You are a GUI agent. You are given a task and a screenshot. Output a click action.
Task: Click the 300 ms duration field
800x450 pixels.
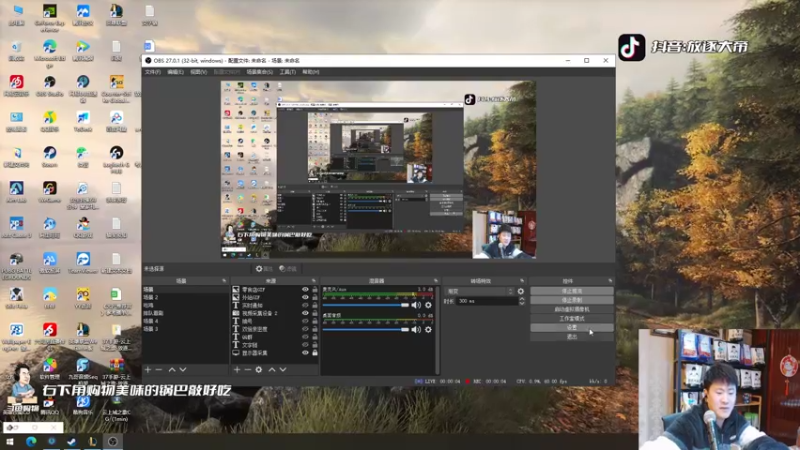click(x=487, y=302)
